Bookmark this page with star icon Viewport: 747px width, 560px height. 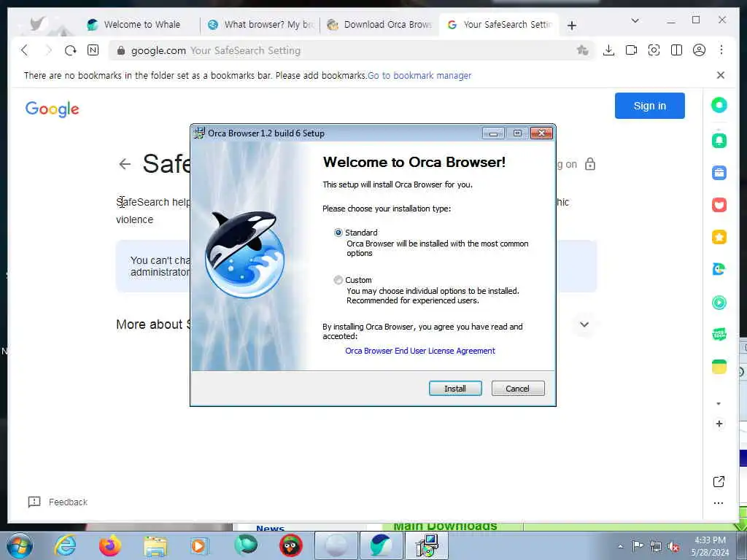coord(582,50)
